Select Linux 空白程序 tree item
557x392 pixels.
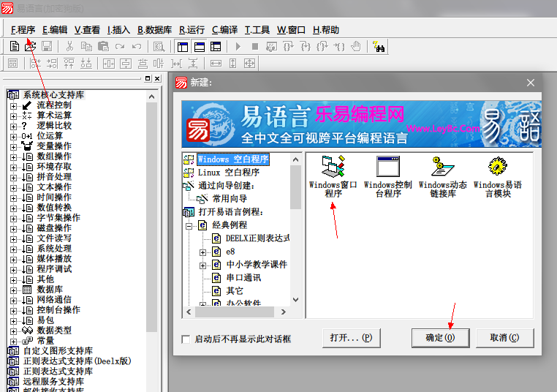tap(228, 173)
